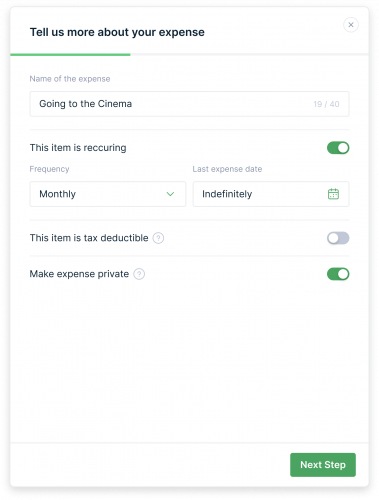Image resolution: width=379 pixels, height=500 pixels.
Task: Click the Next Step button
Action: 323,465
